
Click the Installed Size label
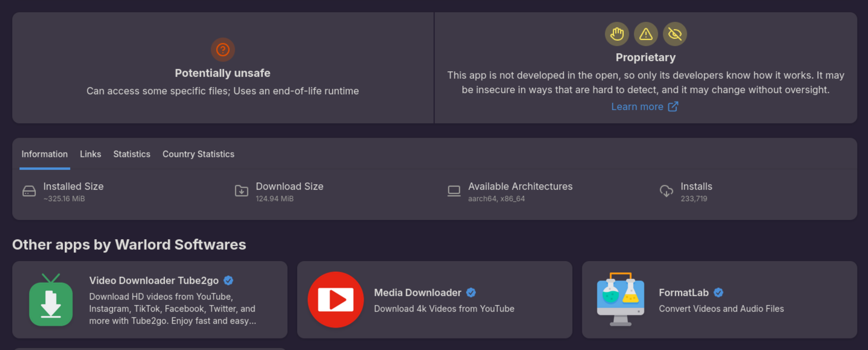73,186
